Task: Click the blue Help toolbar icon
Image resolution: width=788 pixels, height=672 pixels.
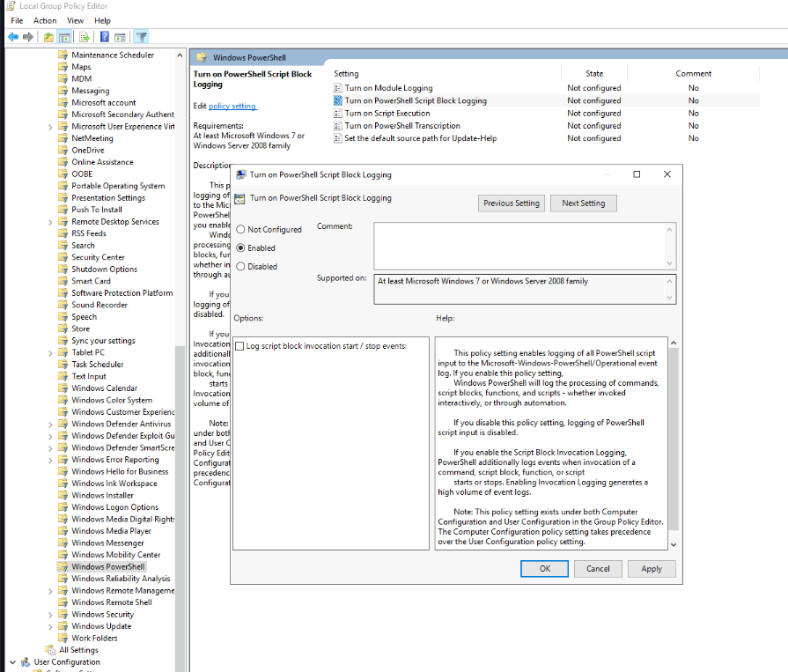Action: 105,37
